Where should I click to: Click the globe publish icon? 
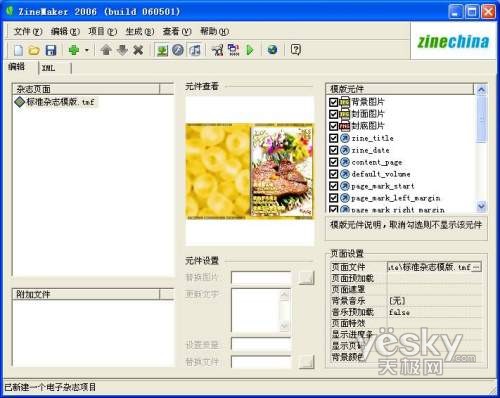click(x=272, y=50)
